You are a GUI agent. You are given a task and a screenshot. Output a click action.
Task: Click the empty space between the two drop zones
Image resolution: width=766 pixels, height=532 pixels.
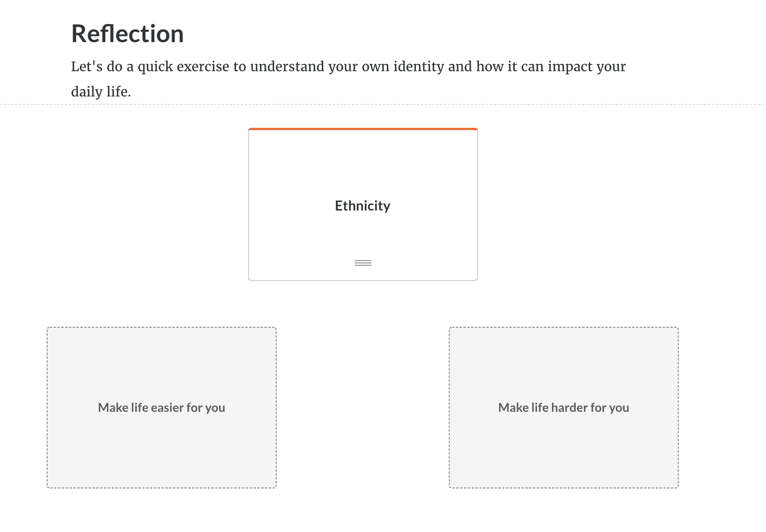(x=363, y=408)
